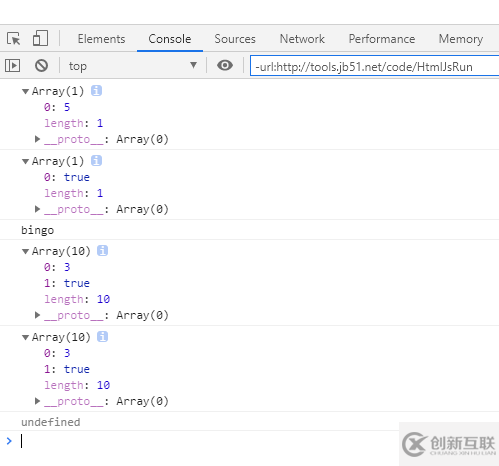Click info badge beside second Array(1)
The width and height of the screenshot is (499, 466).
[96, 161]
